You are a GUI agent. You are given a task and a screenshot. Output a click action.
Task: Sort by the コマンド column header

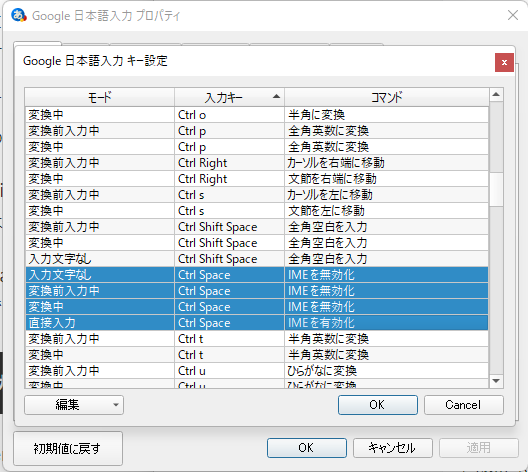point(387,97)
